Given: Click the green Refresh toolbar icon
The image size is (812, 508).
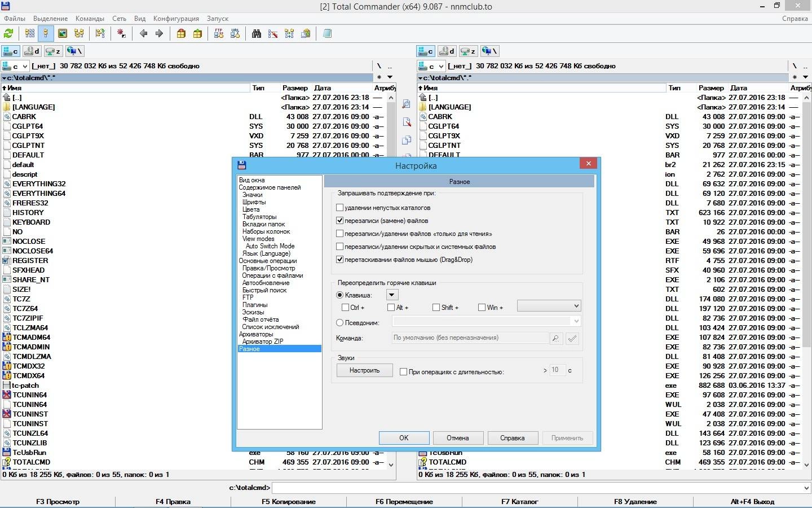Looking at the screenshot, I should (x=8, y=34).
